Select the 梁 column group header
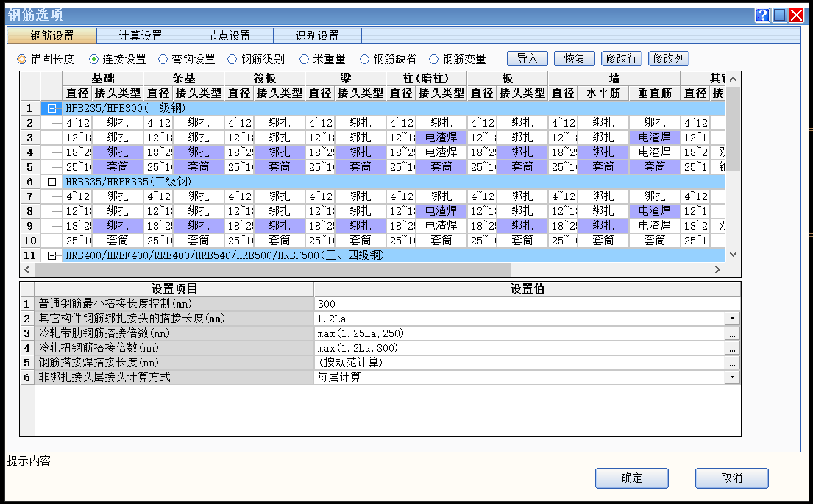The height and width of the screenshot is (504, 813). (345, 78)
